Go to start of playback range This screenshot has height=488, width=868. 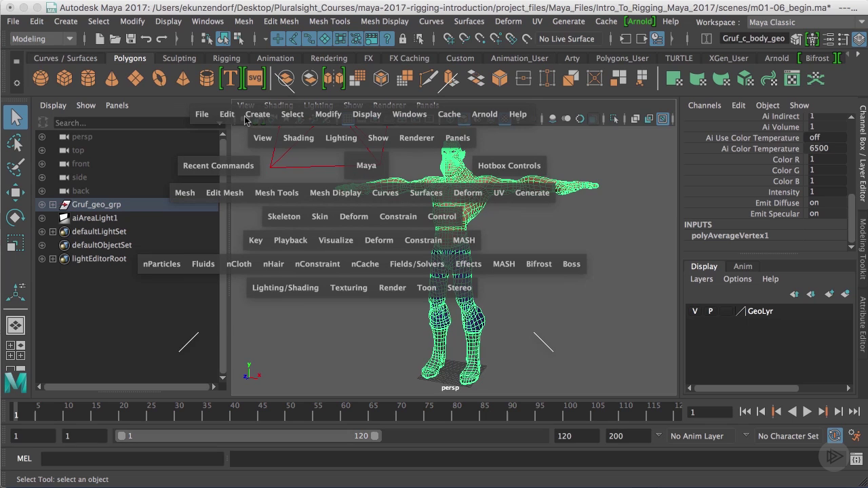tap(745, 411)
